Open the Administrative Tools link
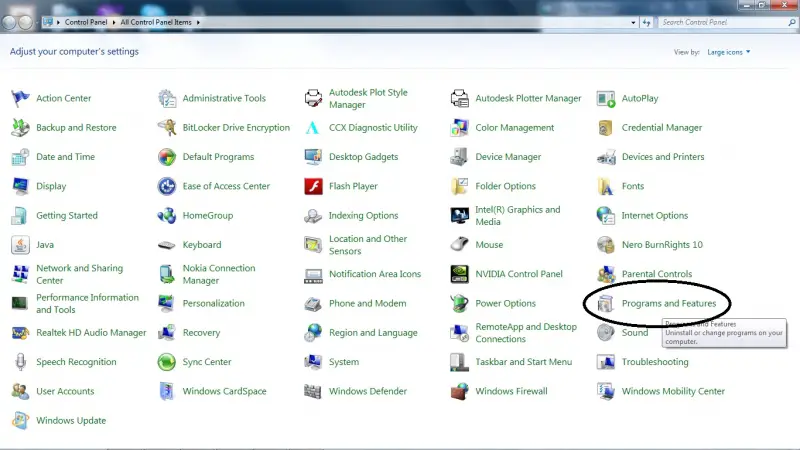Image resolution: width=800 pixels, height=450 pixels. point(224,98)
